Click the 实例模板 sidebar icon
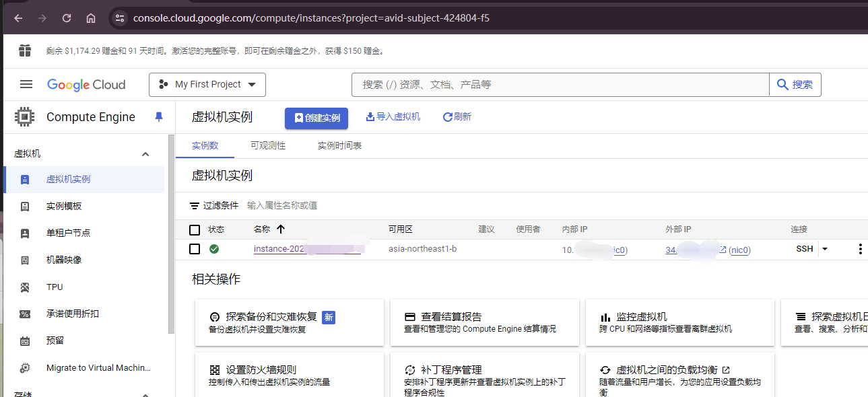868x397 pixels. coord(25,207)
